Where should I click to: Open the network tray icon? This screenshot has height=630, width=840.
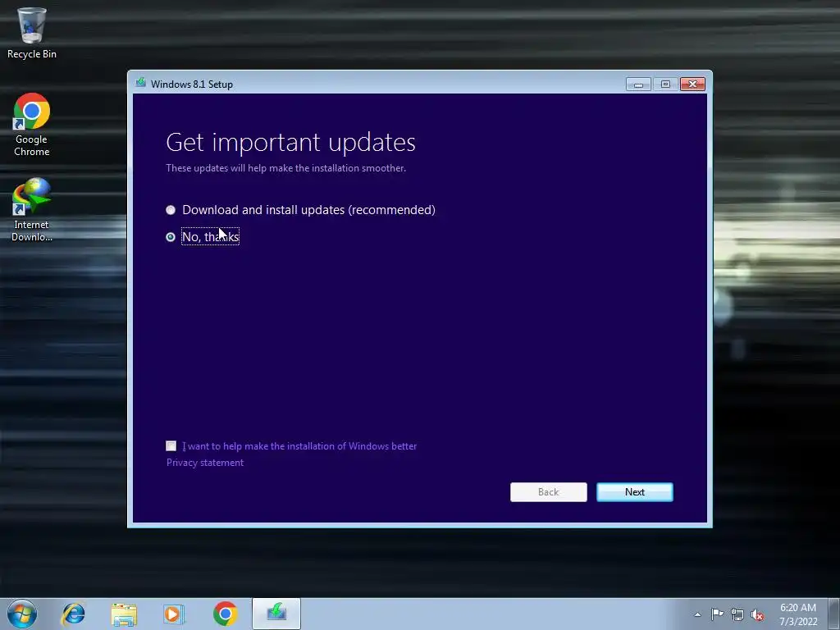[737, 614]
